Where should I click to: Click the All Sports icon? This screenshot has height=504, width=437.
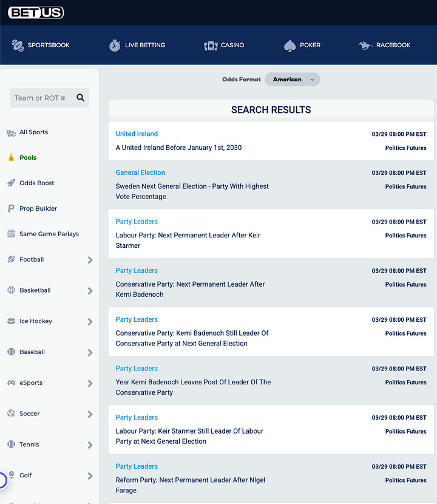pyautogui.click(x=12, y=132)
